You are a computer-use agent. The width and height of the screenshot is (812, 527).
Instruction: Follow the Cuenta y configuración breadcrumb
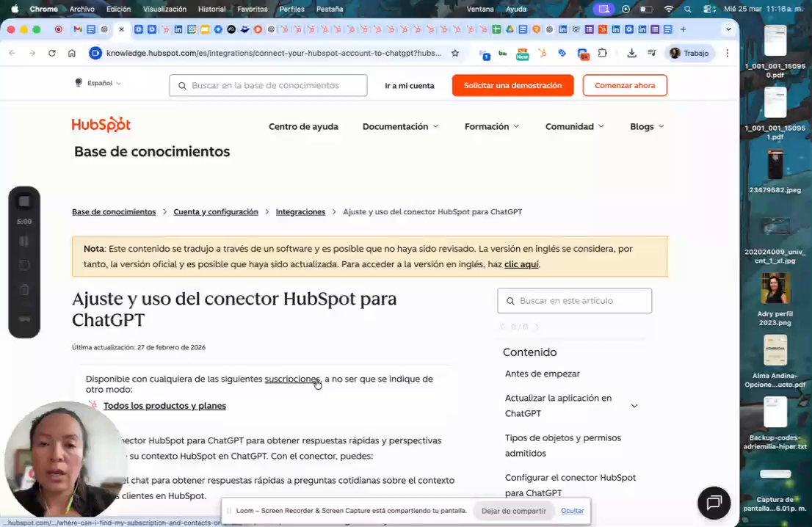pyautogui.click(x=215, y=211)
